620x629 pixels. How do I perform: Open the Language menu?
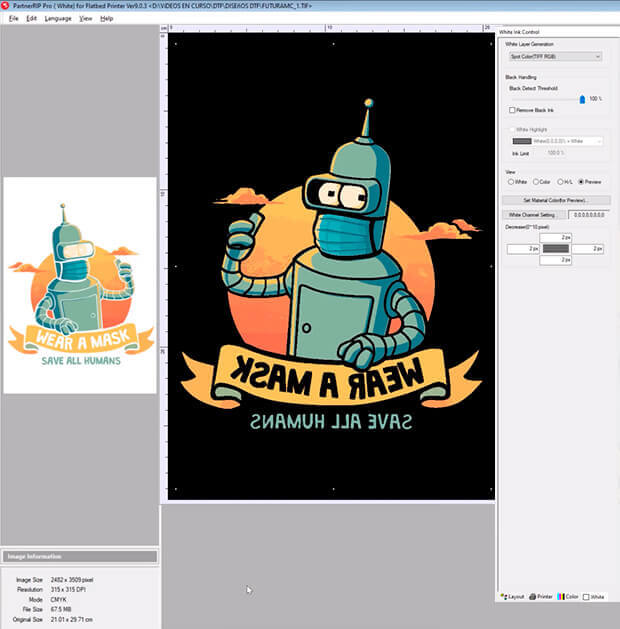[58, 18]
